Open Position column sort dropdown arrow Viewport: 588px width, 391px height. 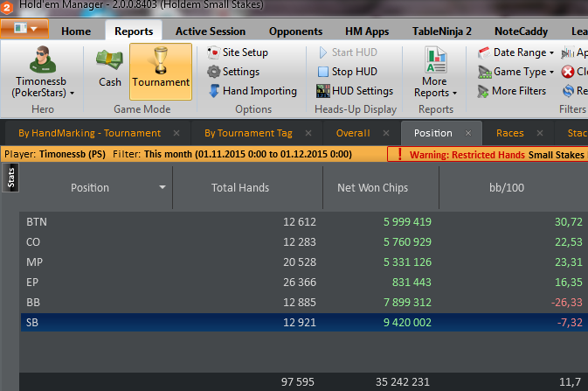(163, 187)
